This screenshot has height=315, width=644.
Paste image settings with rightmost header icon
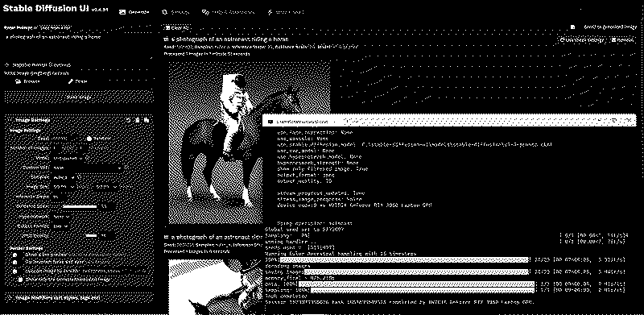(x=147, y=120)
